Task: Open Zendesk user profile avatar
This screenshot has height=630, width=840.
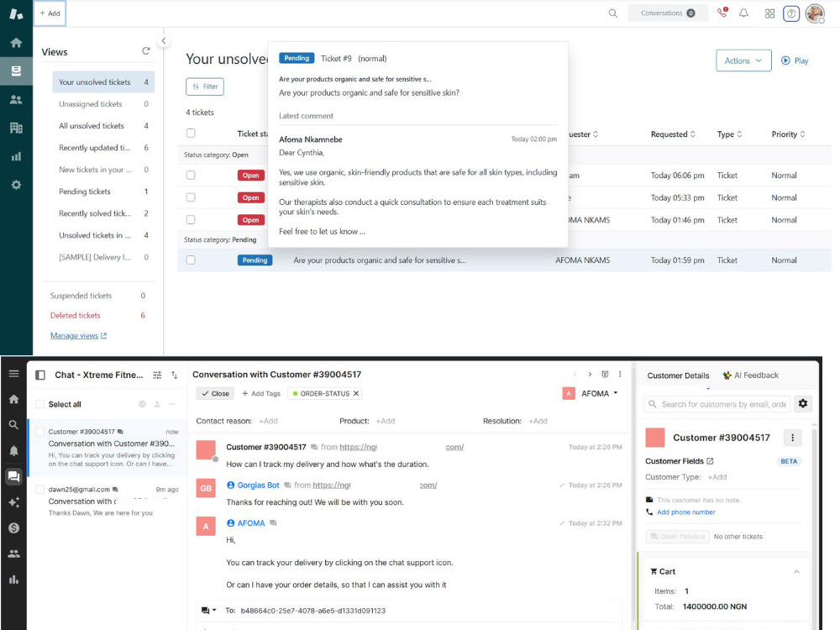Action: click(x=815, y=13)
